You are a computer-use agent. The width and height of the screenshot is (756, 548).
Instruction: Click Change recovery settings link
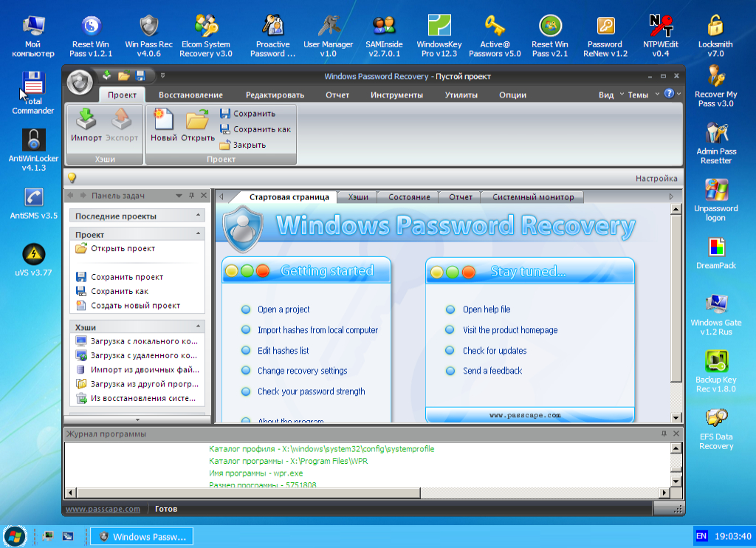(302, 371)
